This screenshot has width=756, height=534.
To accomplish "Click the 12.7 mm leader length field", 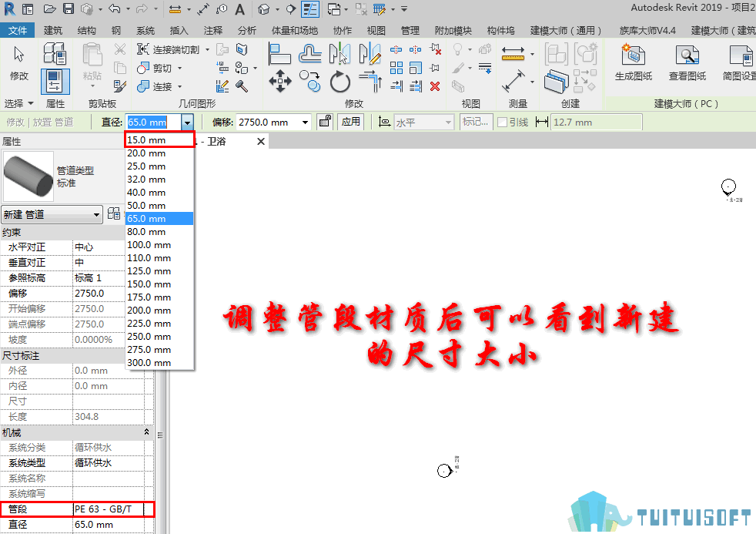I will [x=596, y=123].
